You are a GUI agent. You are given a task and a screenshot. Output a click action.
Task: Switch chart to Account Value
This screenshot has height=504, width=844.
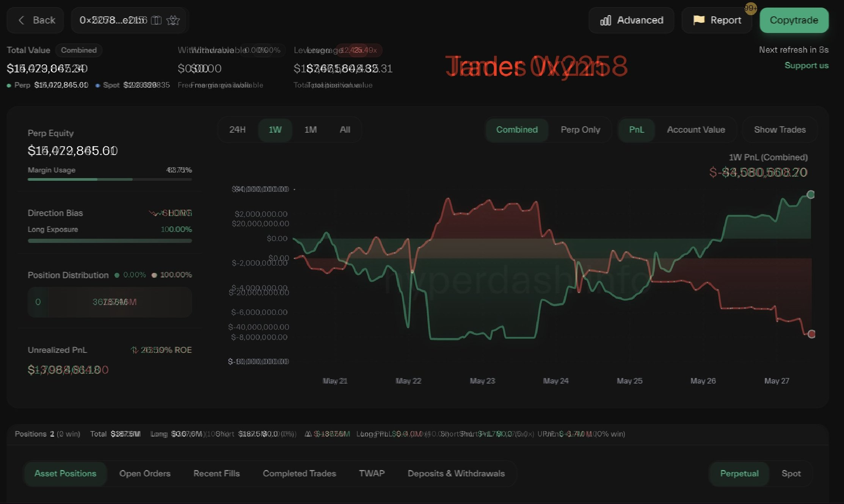[x=696, y=130]
